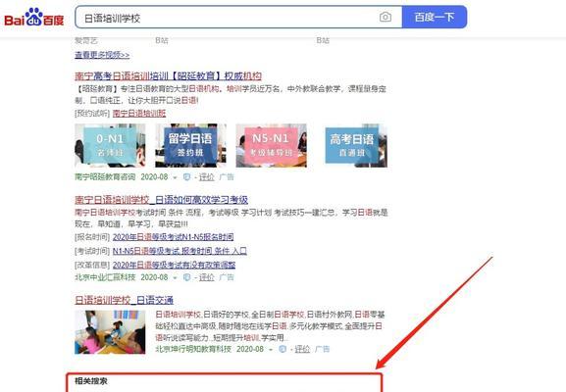Expand dropdown arrow after 南宁昭延教育咨询 2020-08
Viewport: 566px width, 392px height.
click(x=175, y=177)
